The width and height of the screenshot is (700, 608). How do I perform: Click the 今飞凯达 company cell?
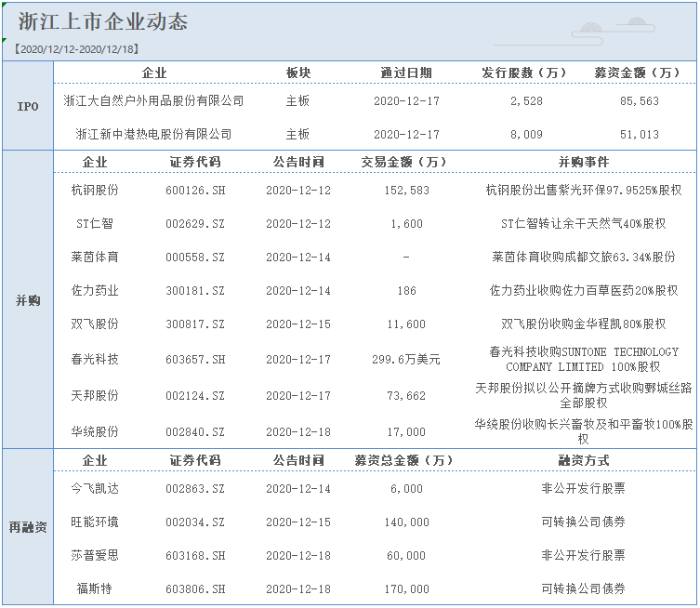click(95, 488)
